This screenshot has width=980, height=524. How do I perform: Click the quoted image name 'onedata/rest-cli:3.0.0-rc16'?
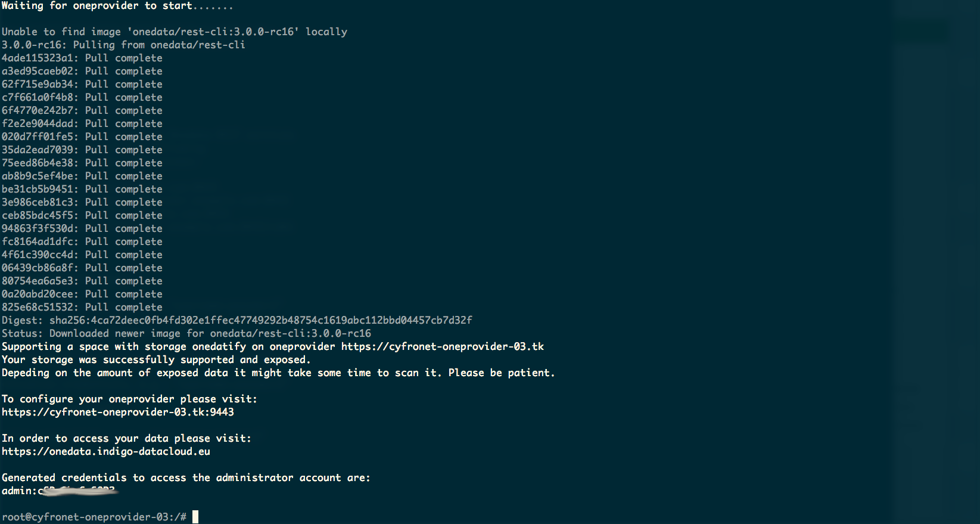(213, 32)
